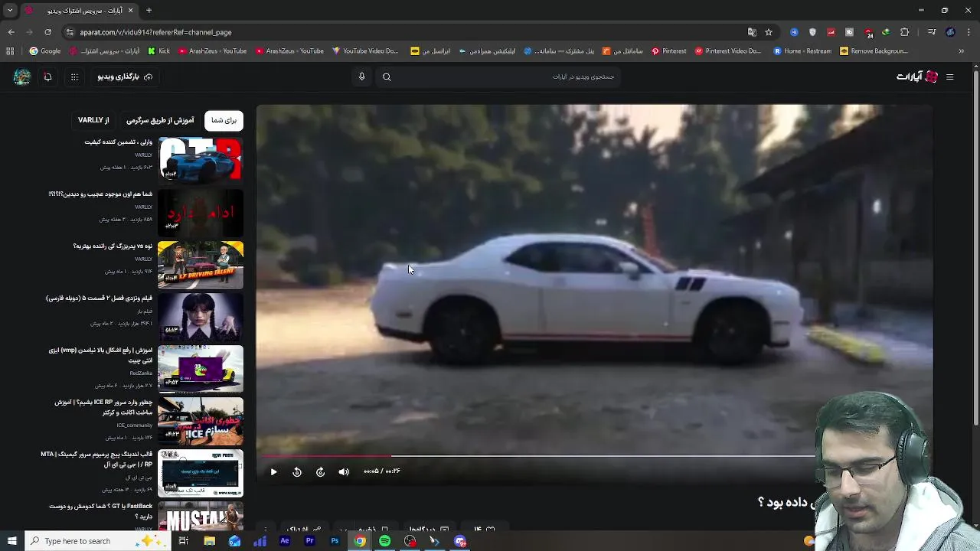
Task: Open the apps grid icon in Aparat header
Action: click(x=74, y=77)
